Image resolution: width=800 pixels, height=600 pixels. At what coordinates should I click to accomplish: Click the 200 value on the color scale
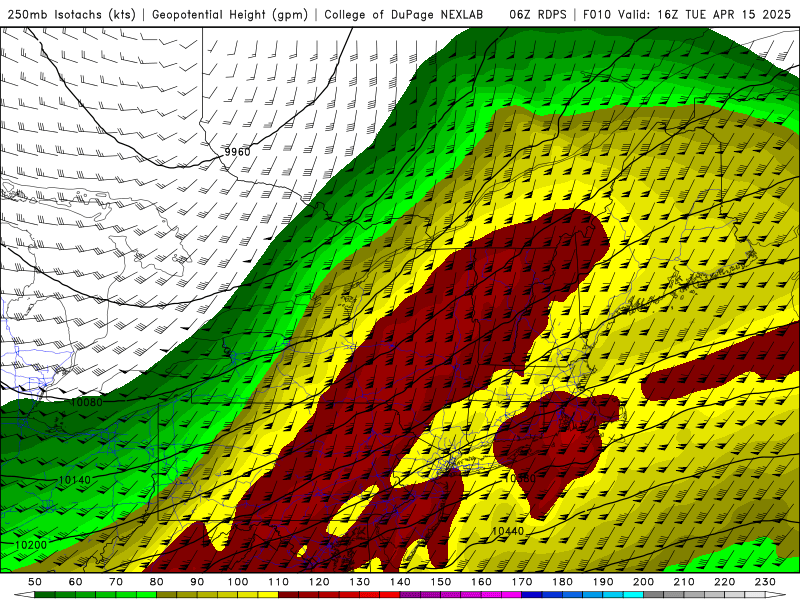pos(643,582)
